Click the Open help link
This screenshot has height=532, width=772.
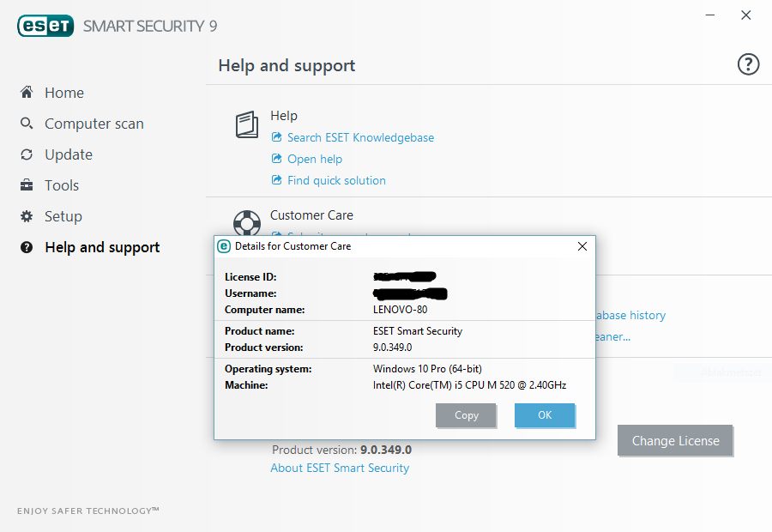pos(314,159)
